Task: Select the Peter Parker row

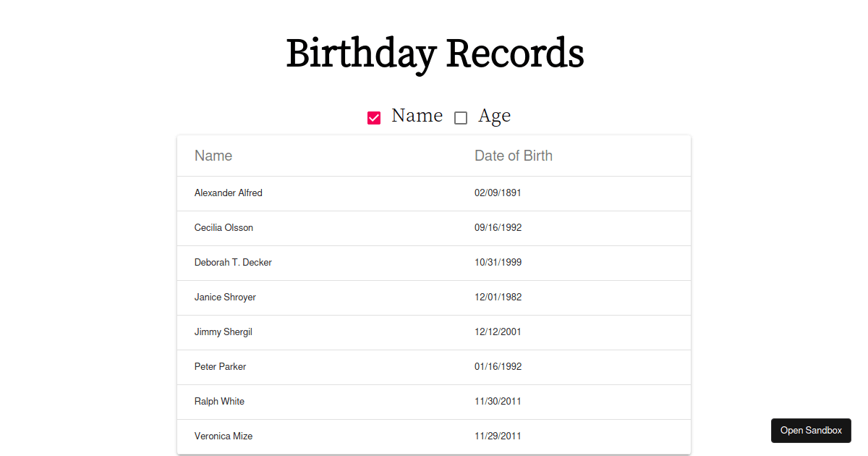Action: (220, 366)
